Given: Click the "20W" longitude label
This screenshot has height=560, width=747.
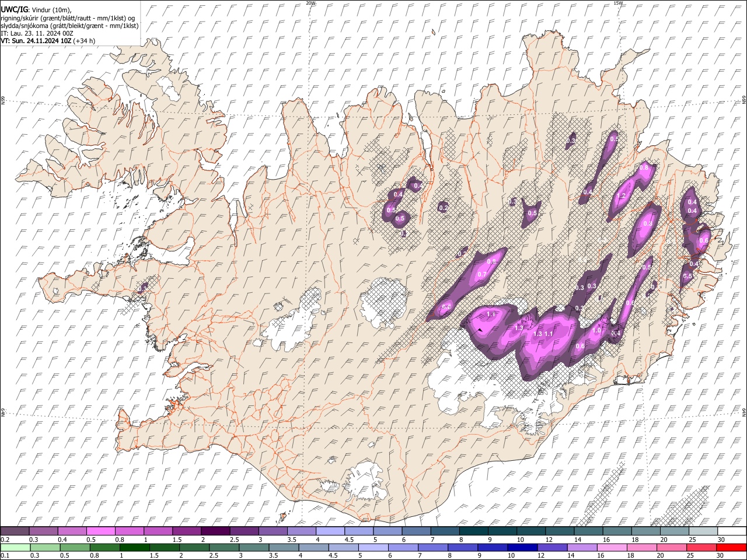Looking at the screenshot, I should [x=310, y=3].
